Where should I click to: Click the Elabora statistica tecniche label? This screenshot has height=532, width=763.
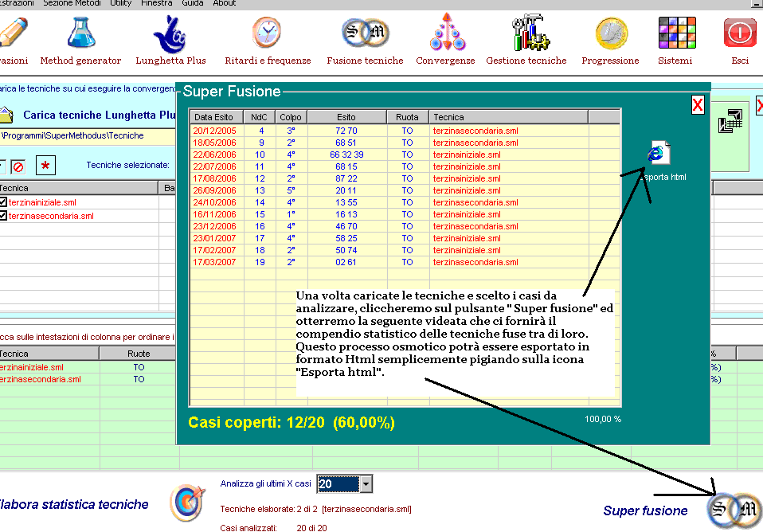(74, 504)
